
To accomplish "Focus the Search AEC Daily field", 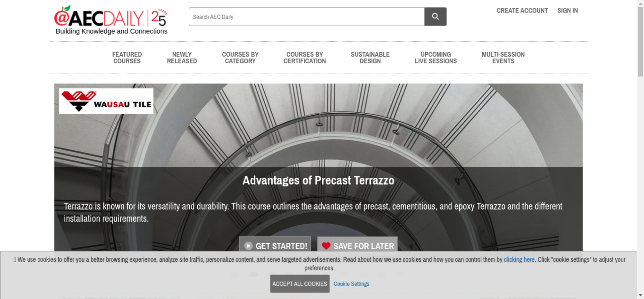I will tap(306, 17).
